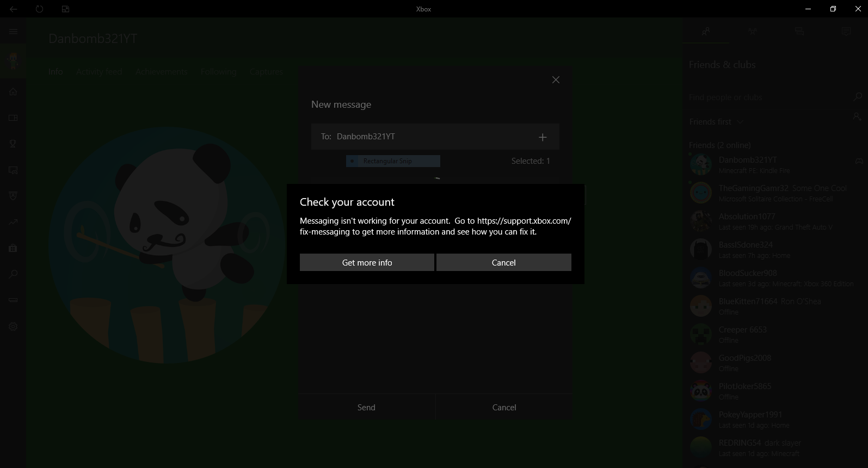Click the window icon beside the refresh icon
The width and height of the screenshot is (868, 468).
[65, 9]
